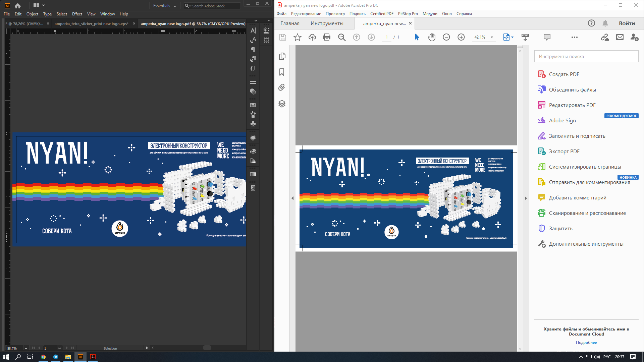The width and height of the screenshot is (644, 362).
Task: Collapse the right tools pane arrow
Action: (526, 198)
